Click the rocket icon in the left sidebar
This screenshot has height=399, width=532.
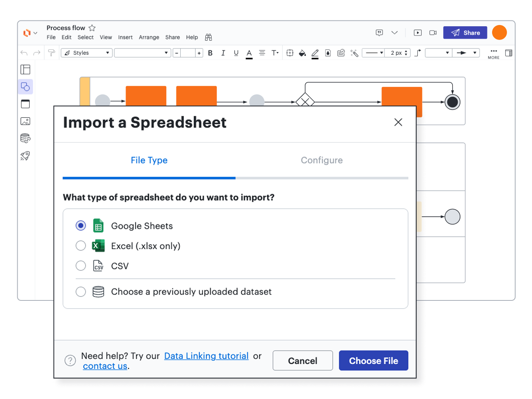[25, 156]
